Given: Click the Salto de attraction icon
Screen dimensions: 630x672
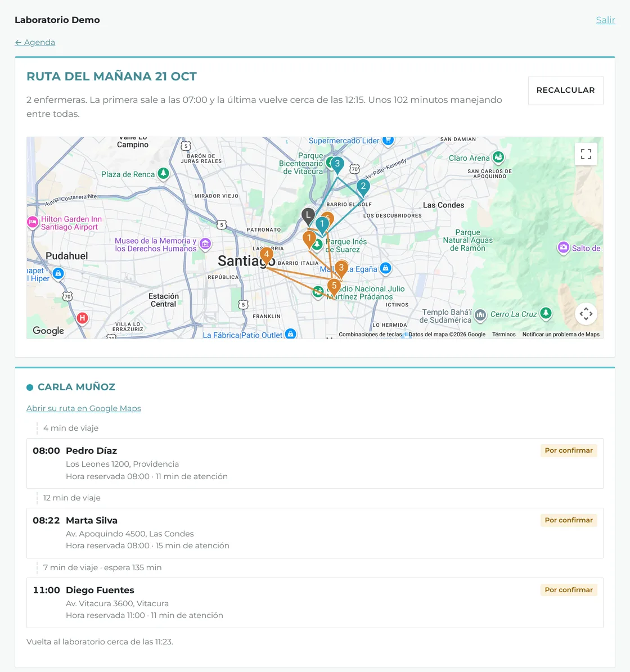Looking at the screenshot, I should coord(564,247).
